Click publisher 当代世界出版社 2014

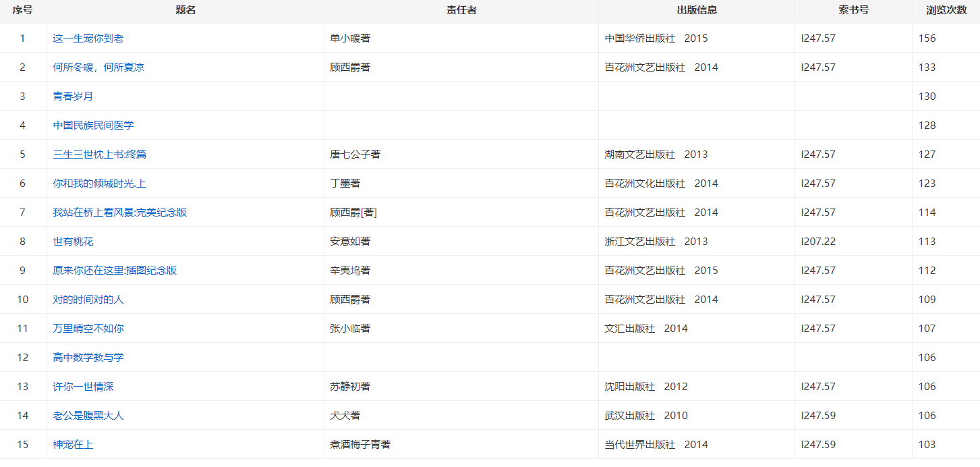pyautogui.click(x=656, y=445)
